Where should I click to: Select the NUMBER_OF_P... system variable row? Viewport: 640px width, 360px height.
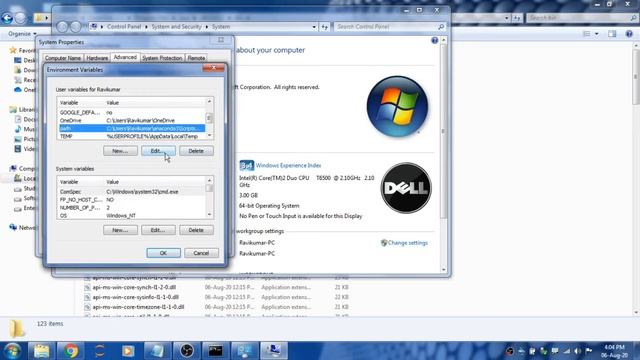(x=132, y=207)
